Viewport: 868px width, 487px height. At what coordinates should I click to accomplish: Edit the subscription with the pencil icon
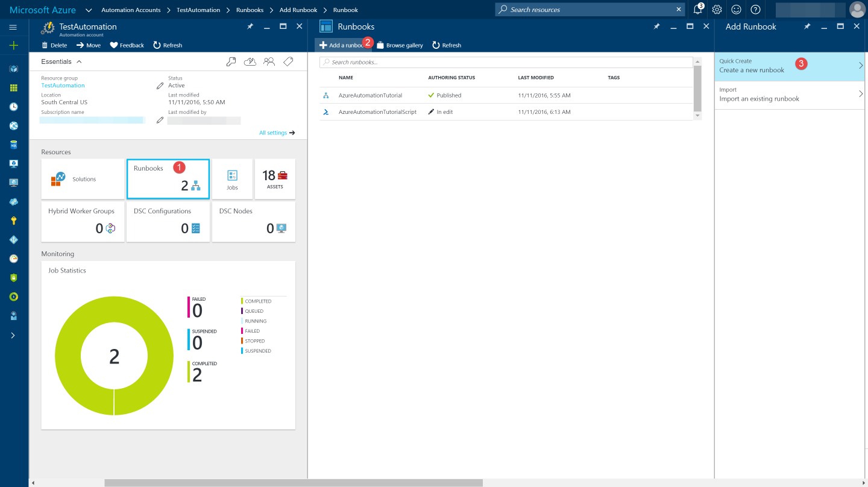pos(160,120)
